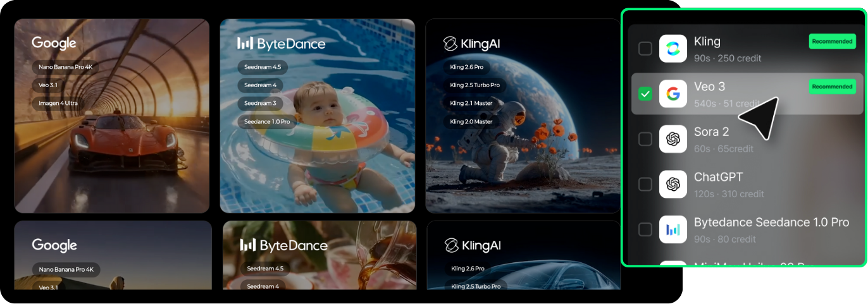Uncheck the Veo 3 checkbox
868x304 pixels.
click(x=645, y=94)
